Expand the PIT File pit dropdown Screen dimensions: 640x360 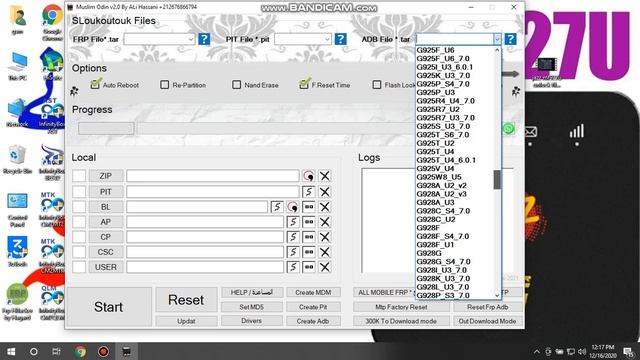coord(327,39)
